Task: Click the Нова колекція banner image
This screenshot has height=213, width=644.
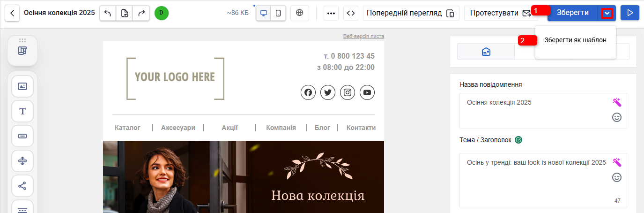Action: pos(244,177)
